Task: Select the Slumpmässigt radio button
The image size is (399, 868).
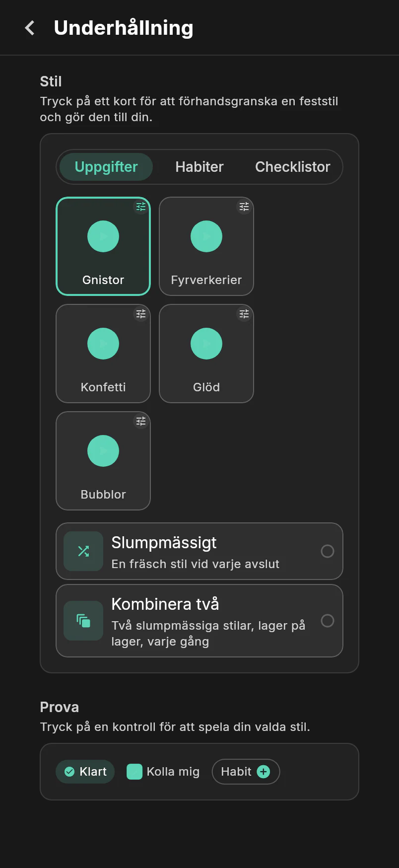Action: coord(328,551)
